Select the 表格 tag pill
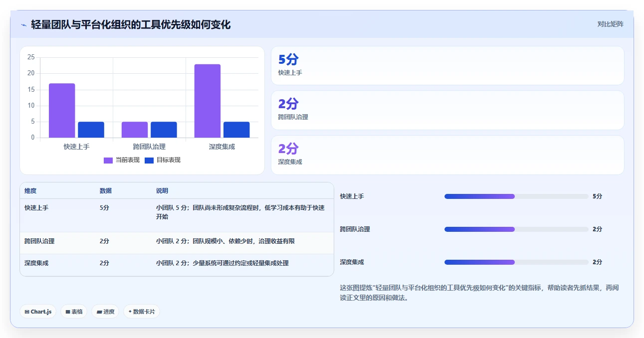The width and height of the screenshot is (644, 338). pos(74,312)
